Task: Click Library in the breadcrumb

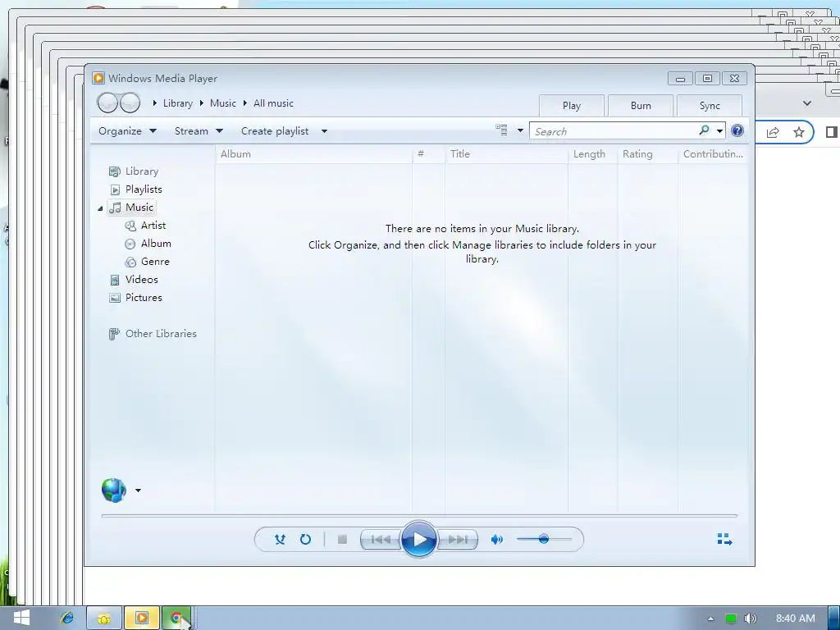Action: pos(178,103)
